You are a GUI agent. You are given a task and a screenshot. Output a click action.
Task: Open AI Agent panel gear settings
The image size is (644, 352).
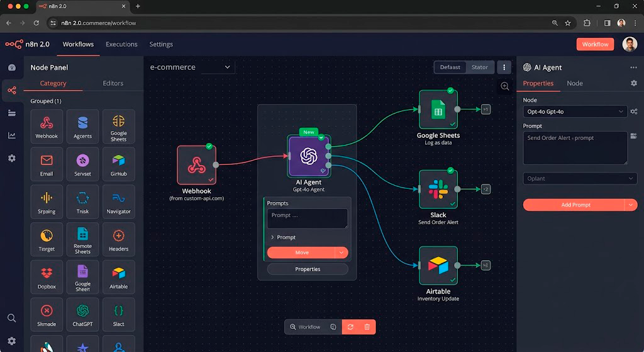pos(634,84)
